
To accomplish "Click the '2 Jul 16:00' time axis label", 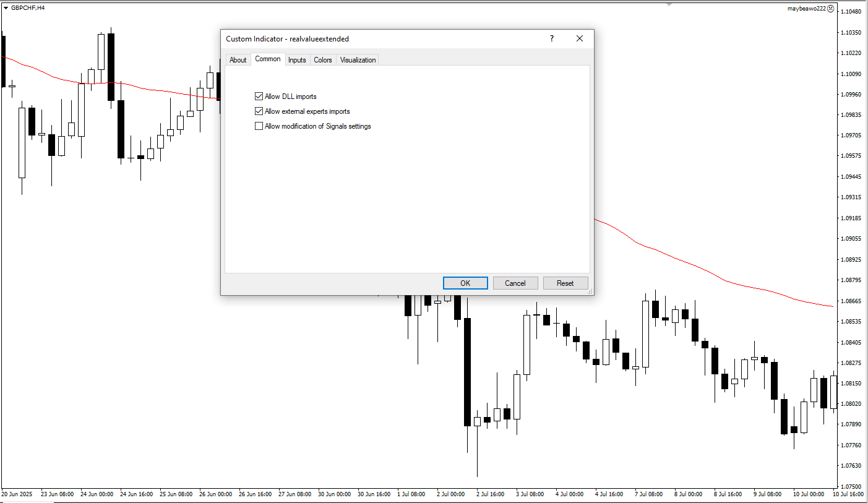I will tap(491, 494).
